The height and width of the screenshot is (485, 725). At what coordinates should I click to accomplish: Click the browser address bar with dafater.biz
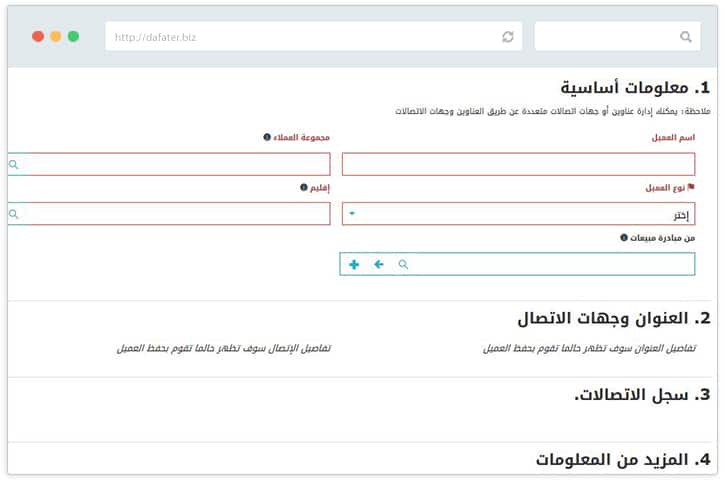[300, 37]
